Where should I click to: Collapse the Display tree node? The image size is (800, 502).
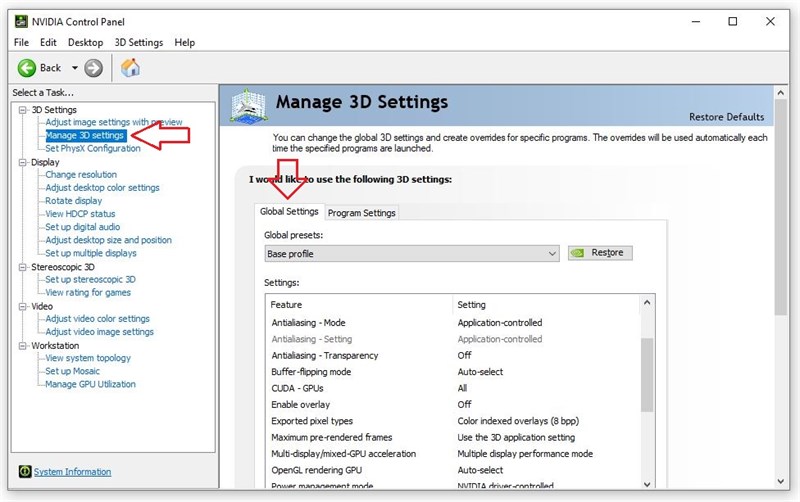(x=22, y=162)
